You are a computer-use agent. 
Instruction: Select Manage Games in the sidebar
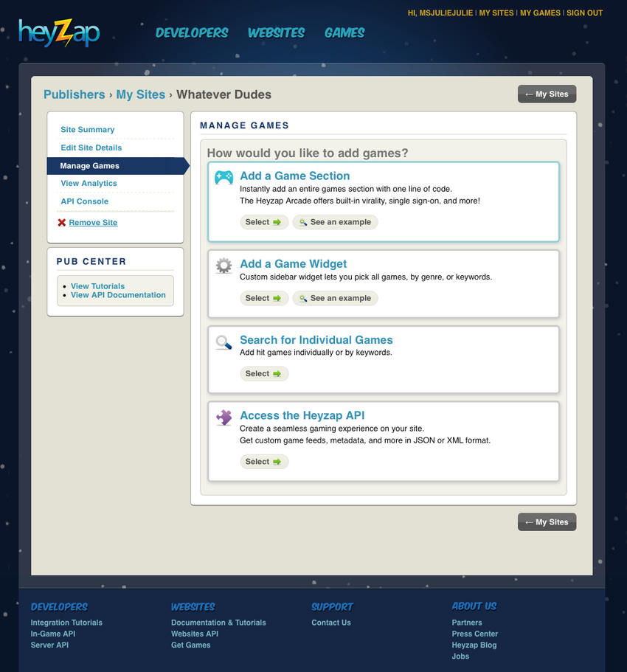118,166
